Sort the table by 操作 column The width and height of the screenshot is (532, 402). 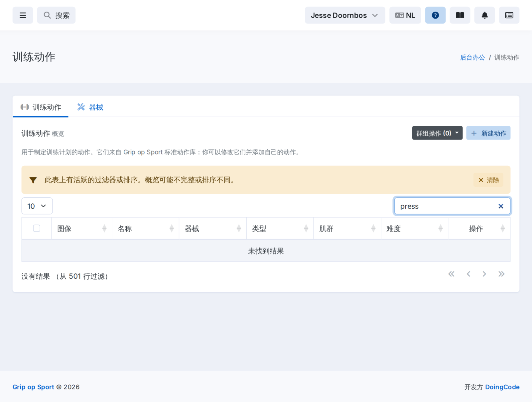pos(479,229)
